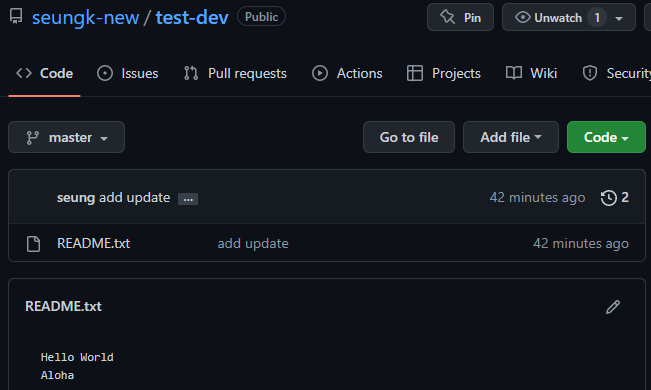Open the seungk-new owner profile link
651x390 pixels.
click(86, 17)
